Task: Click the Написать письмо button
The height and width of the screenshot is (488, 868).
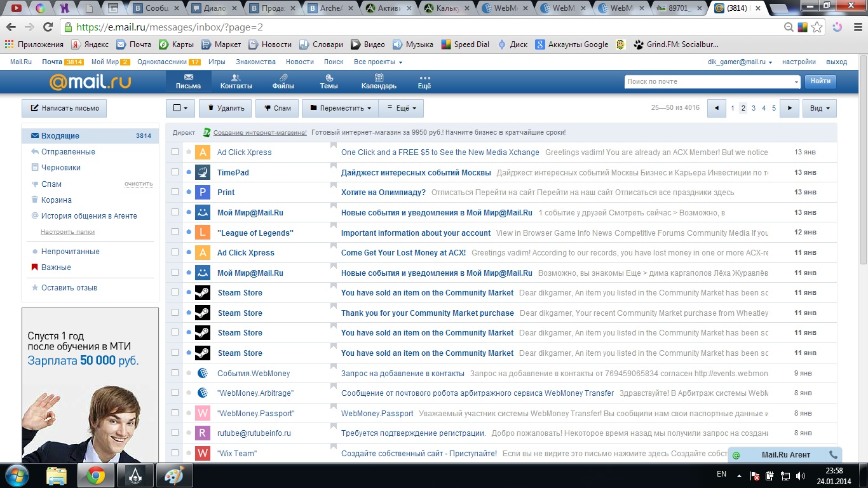Action: pyautogui.click(x=64, y=108)
